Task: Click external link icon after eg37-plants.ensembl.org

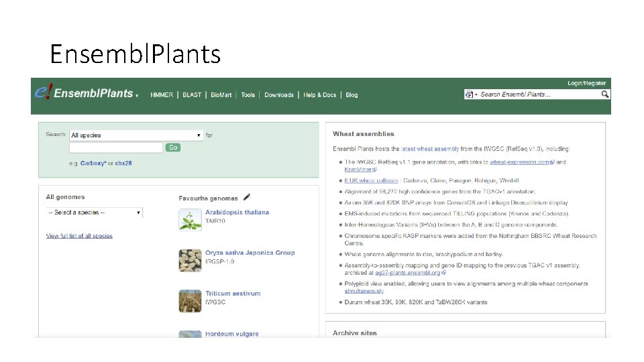Action: 443,273
